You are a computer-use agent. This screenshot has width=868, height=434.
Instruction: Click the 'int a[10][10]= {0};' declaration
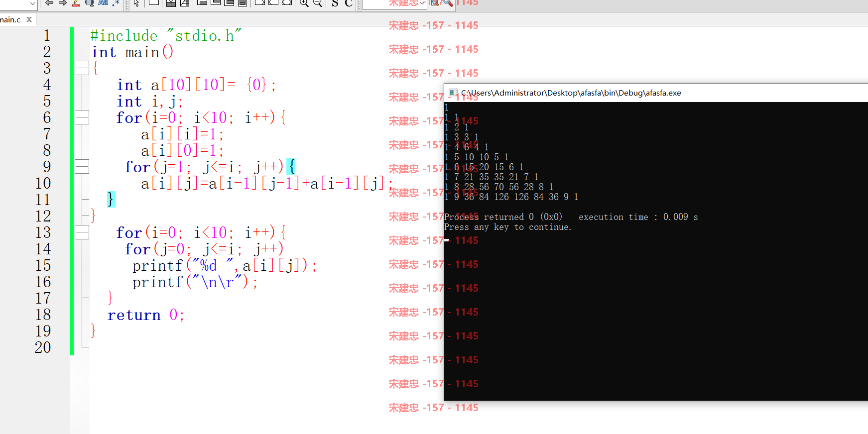(197, 85)
